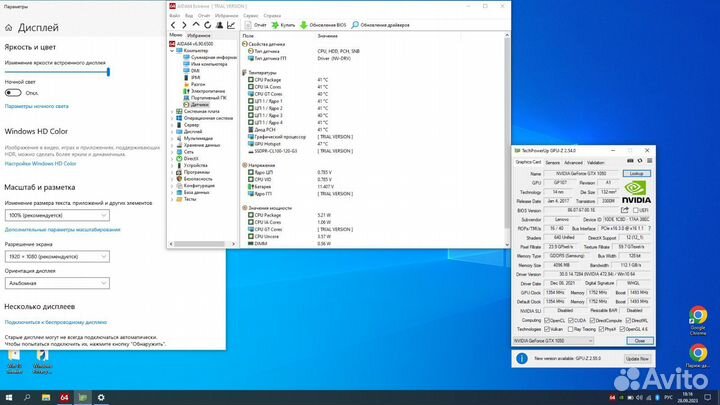
Task: Expand the Системная плата tree node
Action: tap(172, 112)
